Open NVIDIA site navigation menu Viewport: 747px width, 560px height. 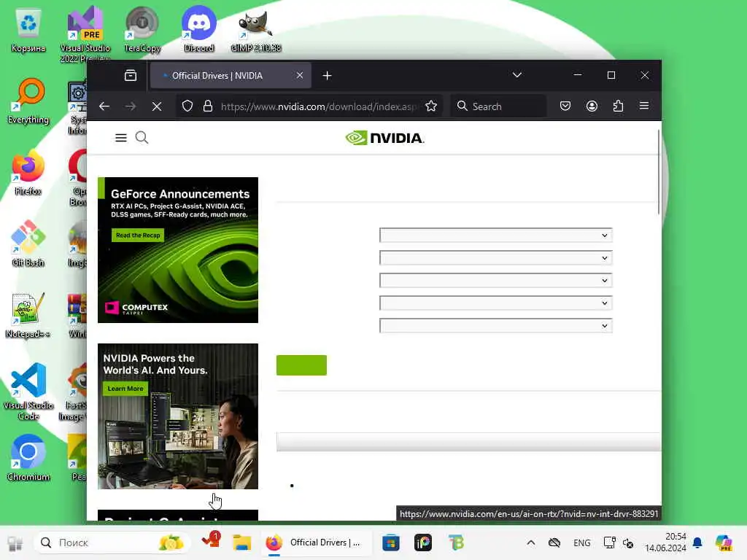(x=121, y=138)
